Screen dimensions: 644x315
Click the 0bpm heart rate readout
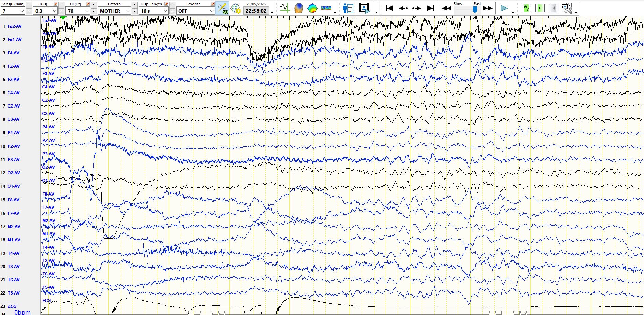23,312
